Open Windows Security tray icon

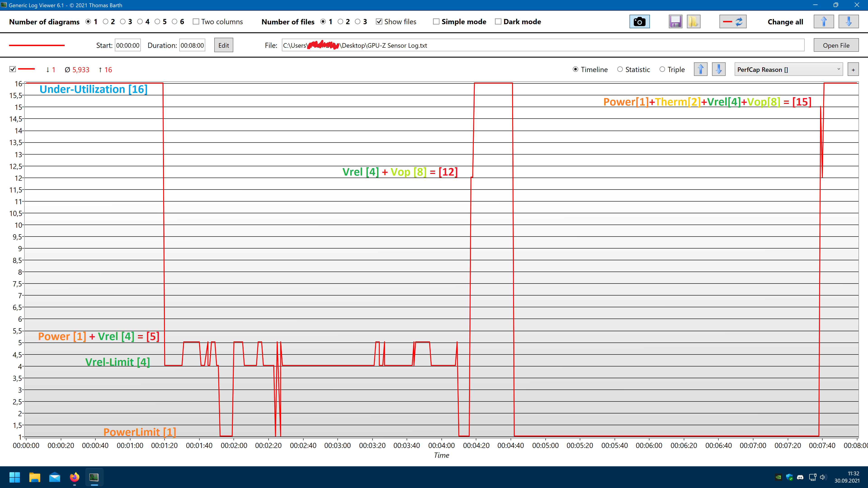[790, 477]
